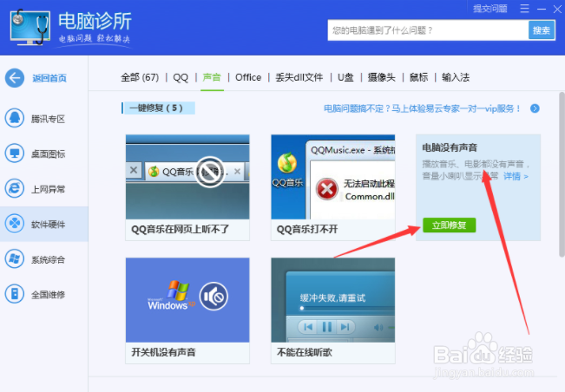Click the 腾讯专区 sidebar label

[48, 119]
